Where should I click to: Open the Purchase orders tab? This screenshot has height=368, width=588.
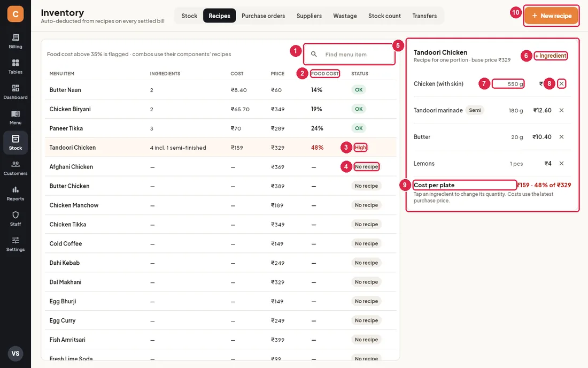[263, 16]
